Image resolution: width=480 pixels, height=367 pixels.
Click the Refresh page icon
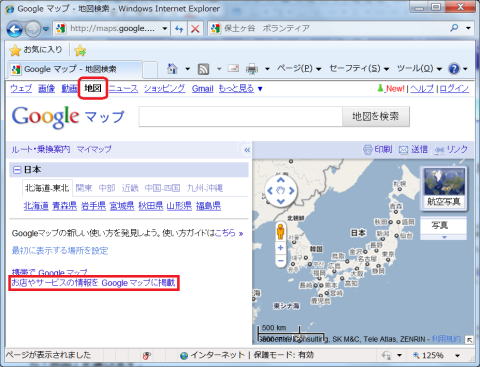tap(179, 29)
